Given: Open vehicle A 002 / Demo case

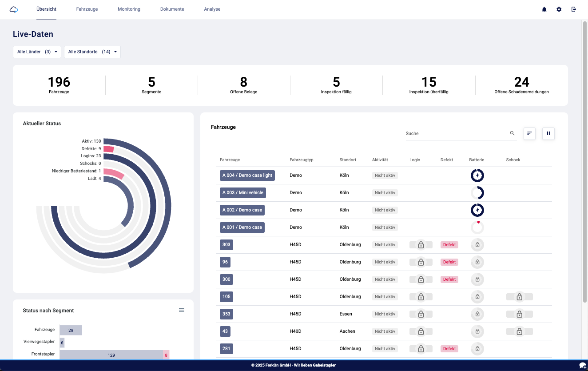Looking at the screenshot, I should tap(242, 210).
